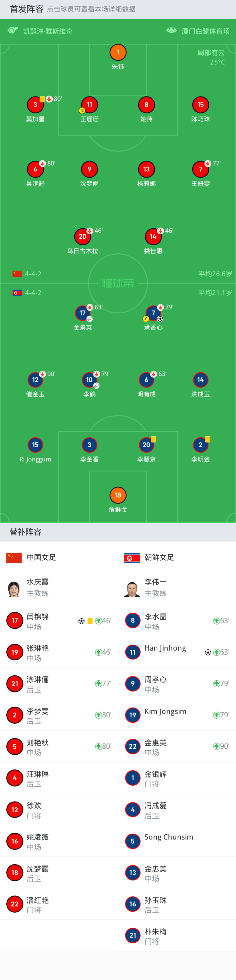The width and height of the screenshot is (236, 980).
Task: Select 金景英 number 17 player badge
Action: point(83,313)
